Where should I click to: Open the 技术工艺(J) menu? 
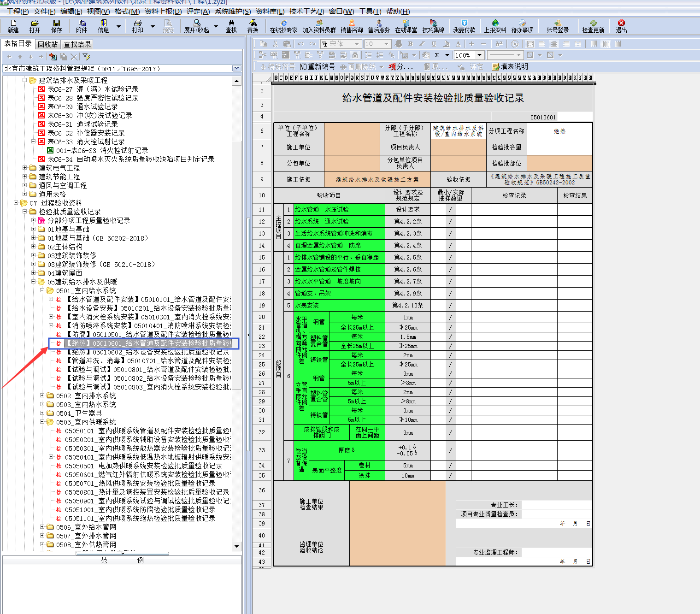coord(306,11)
